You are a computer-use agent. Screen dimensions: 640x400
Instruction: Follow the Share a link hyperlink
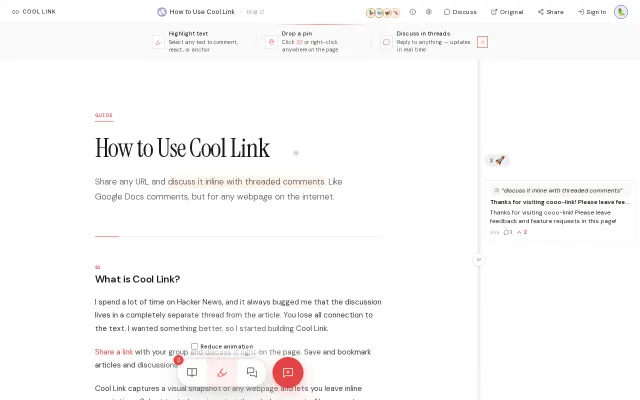click(114, 352)
